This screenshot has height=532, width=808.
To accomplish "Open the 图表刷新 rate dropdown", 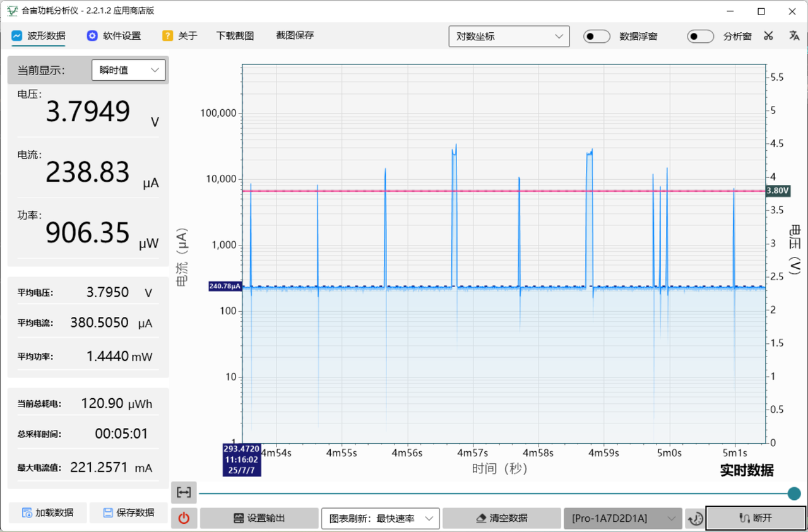I will [x=381, y=518].
